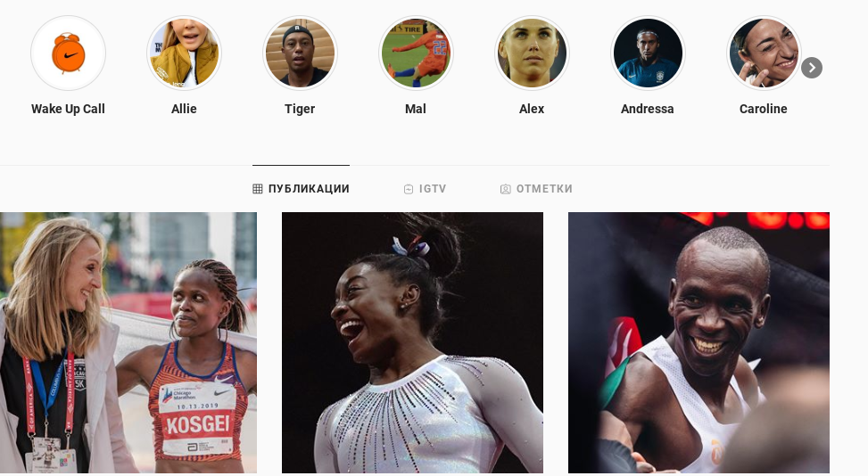Show more highlights with the right arrow
Image resolution: width=868 pixels, height=476 pixels.
812,68
